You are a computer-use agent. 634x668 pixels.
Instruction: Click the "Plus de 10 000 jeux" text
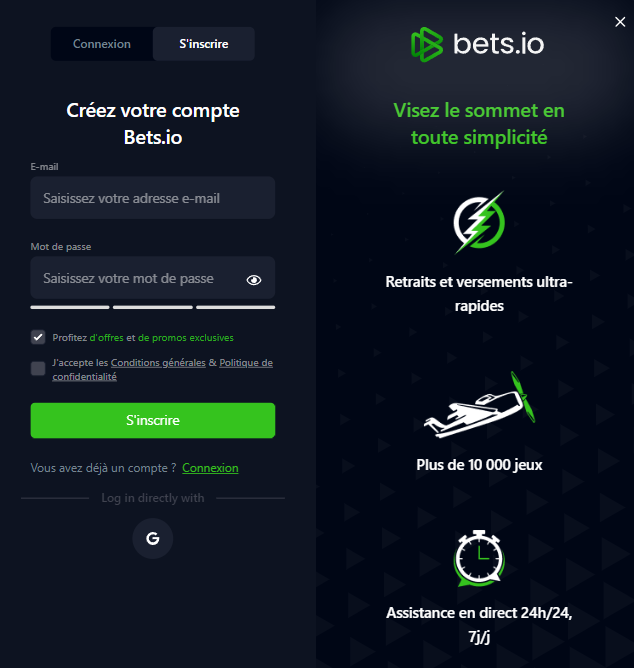coord(479,465)
